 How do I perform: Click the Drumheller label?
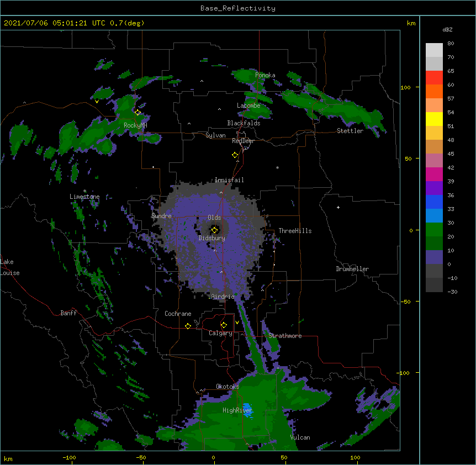pos(352,269)
